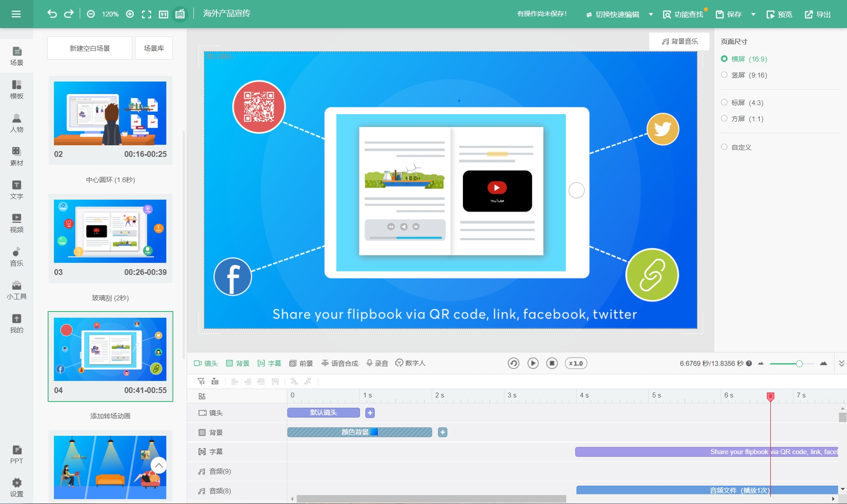Click the fit-to-screen brackets icon
Viewport: 847px width, 504px height.
pyautogui.click(x=147, y=14)
